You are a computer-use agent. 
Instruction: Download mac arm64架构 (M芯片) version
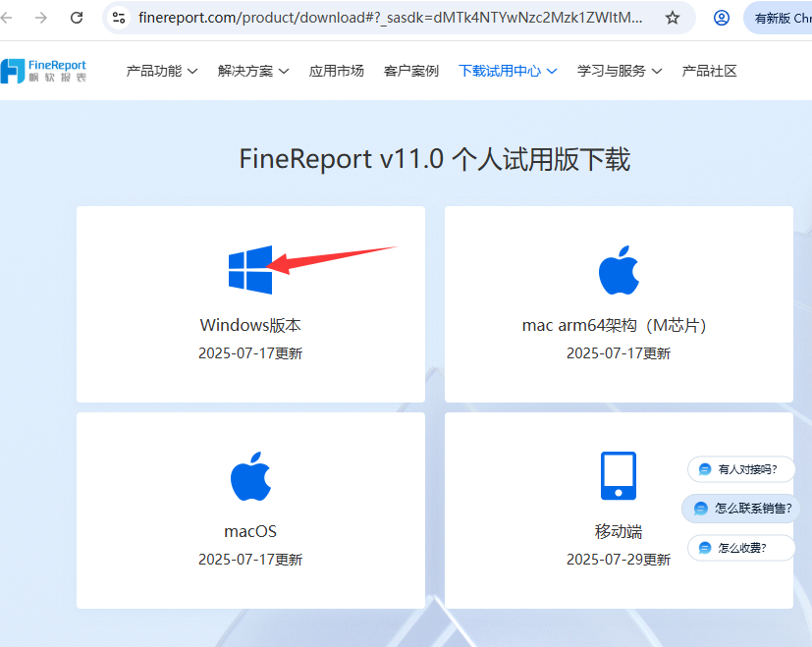click(x=619, y=304)
